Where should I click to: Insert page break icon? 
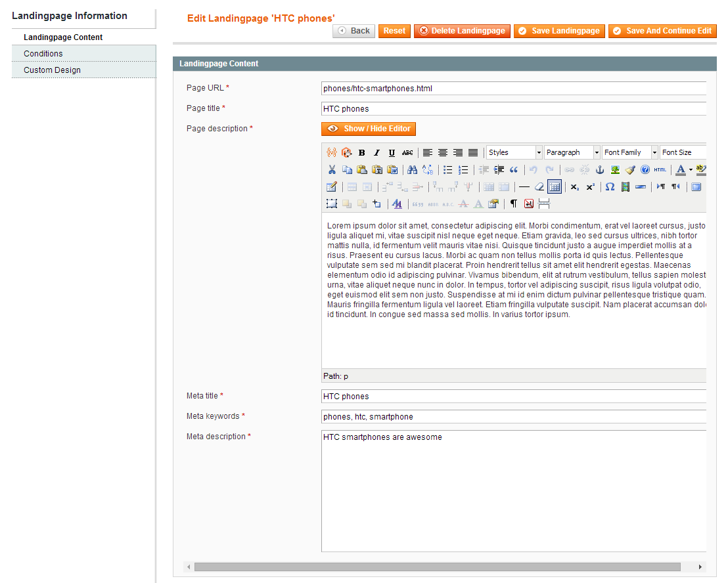point(544,204)
